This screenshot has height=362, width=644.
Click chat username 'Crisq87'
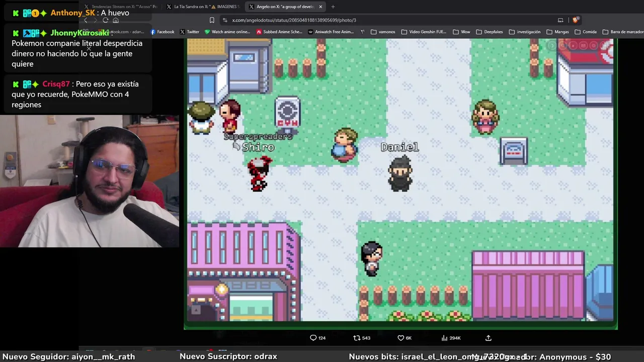point(56,84)
